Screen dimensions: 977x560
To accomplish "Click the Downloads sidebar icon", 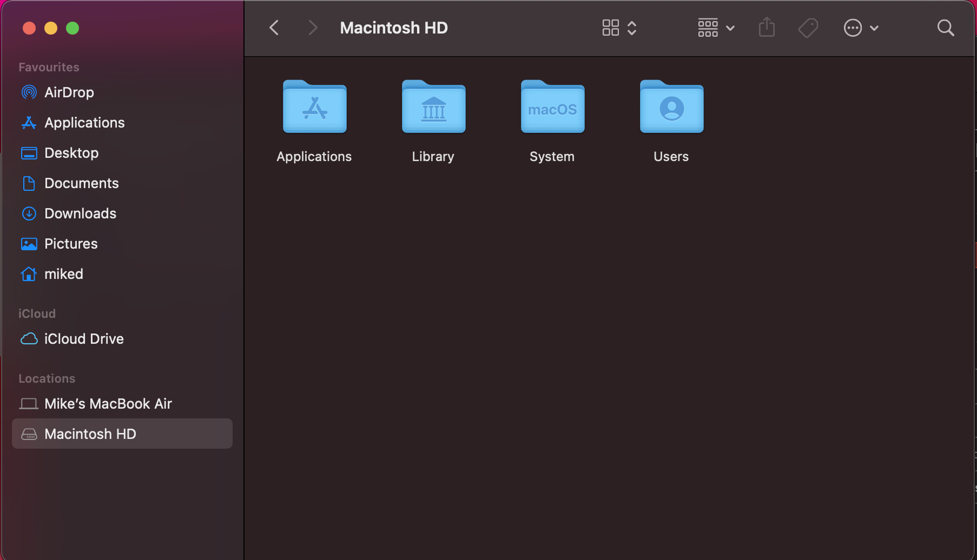I will click(x=29, y=214).
